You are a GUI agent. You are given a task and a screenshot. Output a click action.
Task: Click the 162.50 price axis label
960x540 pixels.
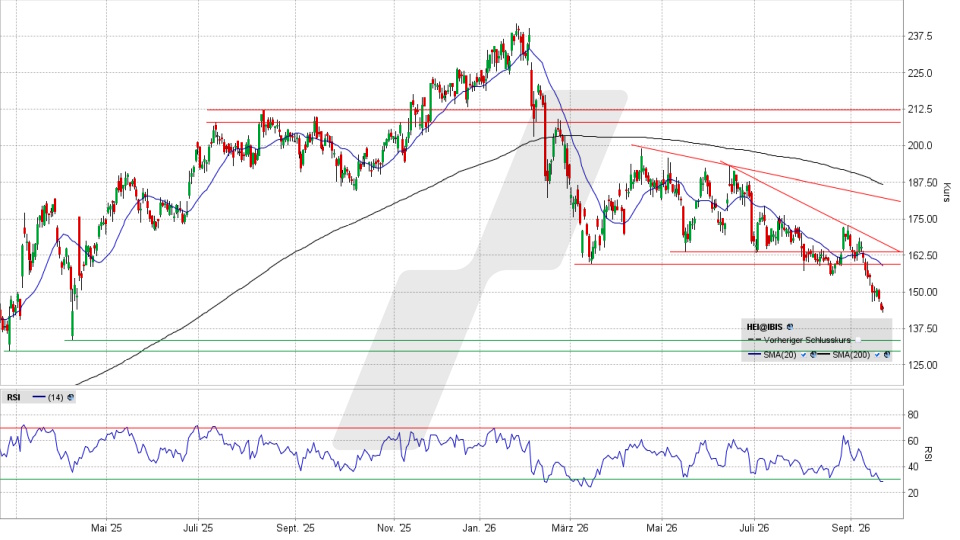pos(922,255)
